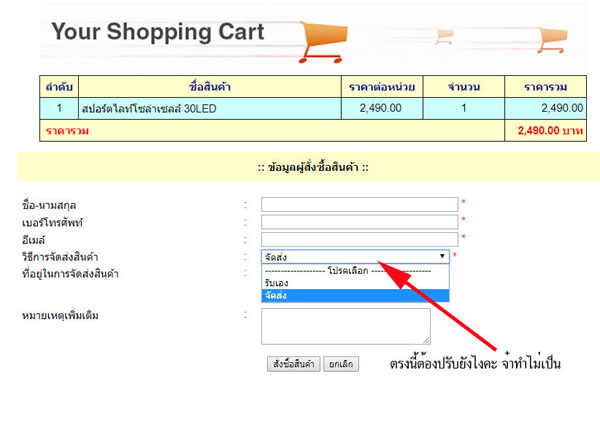Viewport: 600px width, 422px height.
Task: Click the สั่งซื้อสินค้า order button
Action: (x=293, y=363)
